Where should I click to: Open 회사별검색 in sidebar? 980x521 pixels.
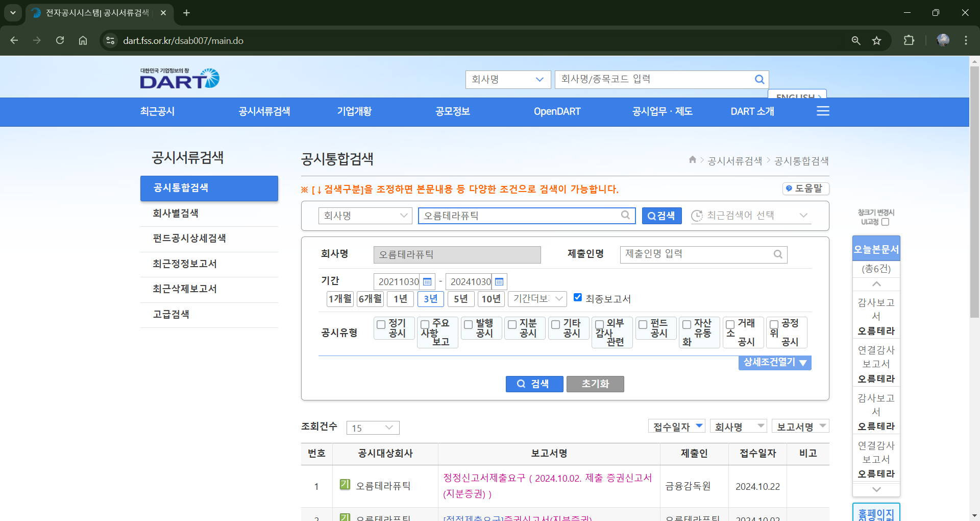click(209, 214)
